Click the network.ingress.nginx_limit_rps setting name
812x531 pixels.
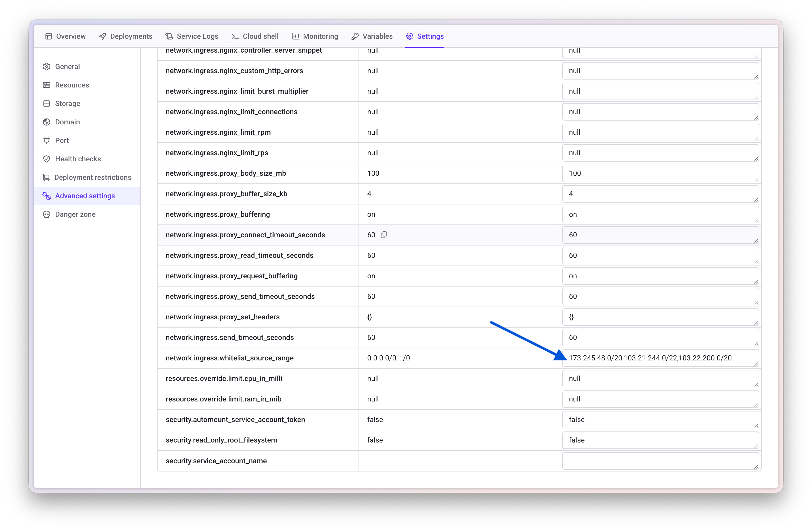point(217,153)
